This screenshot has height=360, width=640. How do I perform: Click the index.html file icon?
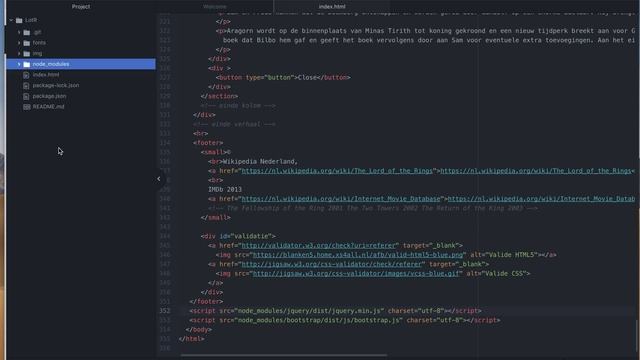[x=26, y=75]
